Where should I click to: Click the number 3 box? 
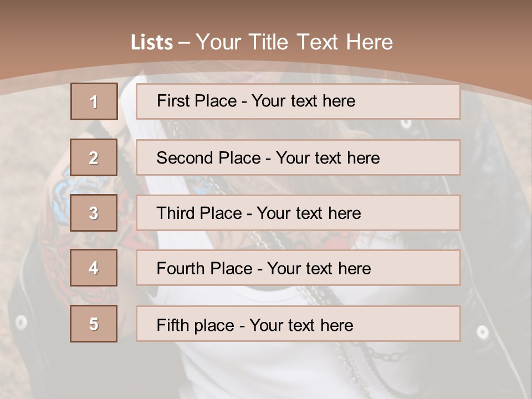[x=94, y=213]
